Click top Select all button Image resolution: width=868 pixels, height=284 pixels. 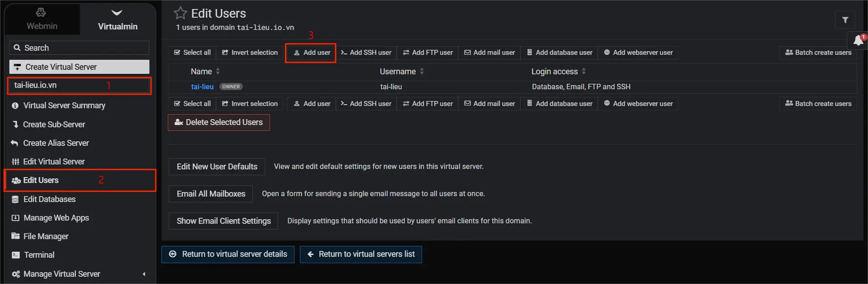192,53
